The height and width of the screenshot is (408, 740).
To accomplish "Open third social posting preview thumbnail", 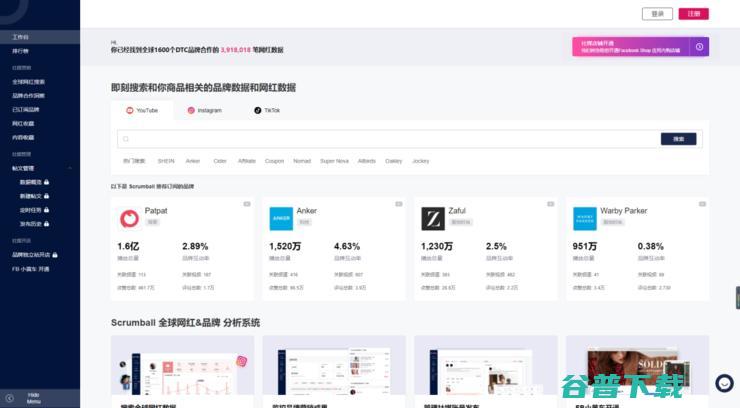I will pyautogui.click(x=486, y=366).
